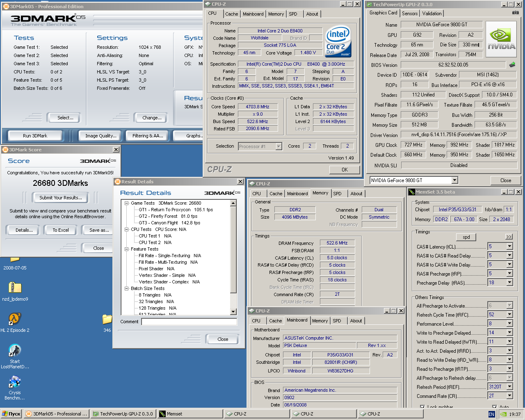Click the 3DMark Score window title icon
525x420 pixels.
(5, 150)
